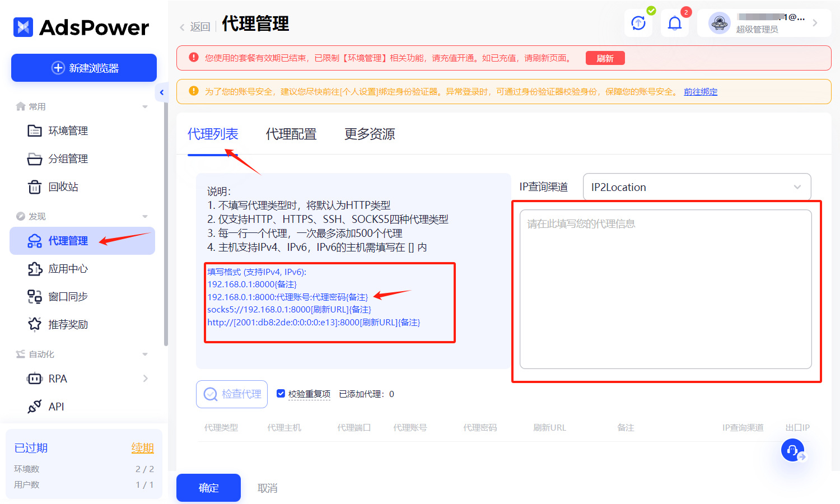Click the API plug icon

[x=35, y=407]
